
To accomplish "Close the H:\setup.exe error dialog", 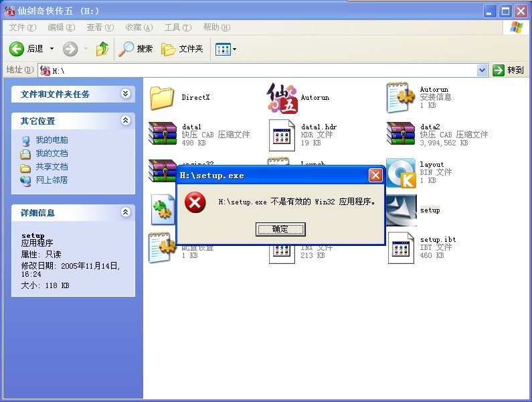I will click(x=375, y=176).
